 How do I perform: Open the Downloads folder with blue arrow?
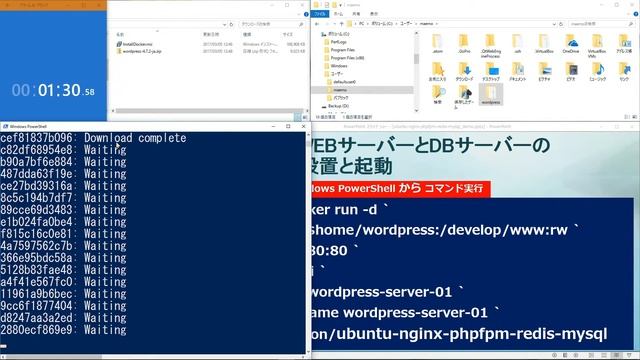464,71
